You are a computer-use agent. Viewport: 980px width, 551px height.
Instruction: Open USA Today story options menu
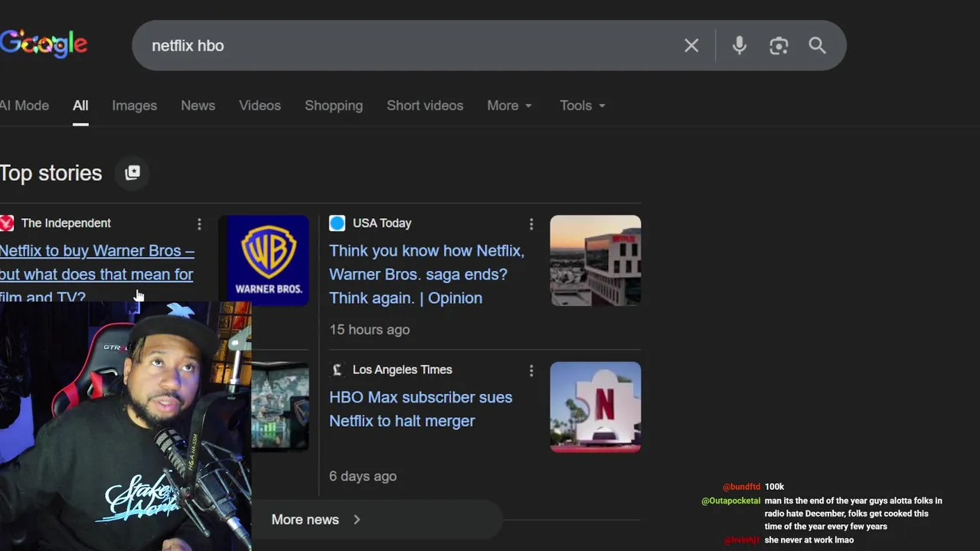click(x=531, y=223)
